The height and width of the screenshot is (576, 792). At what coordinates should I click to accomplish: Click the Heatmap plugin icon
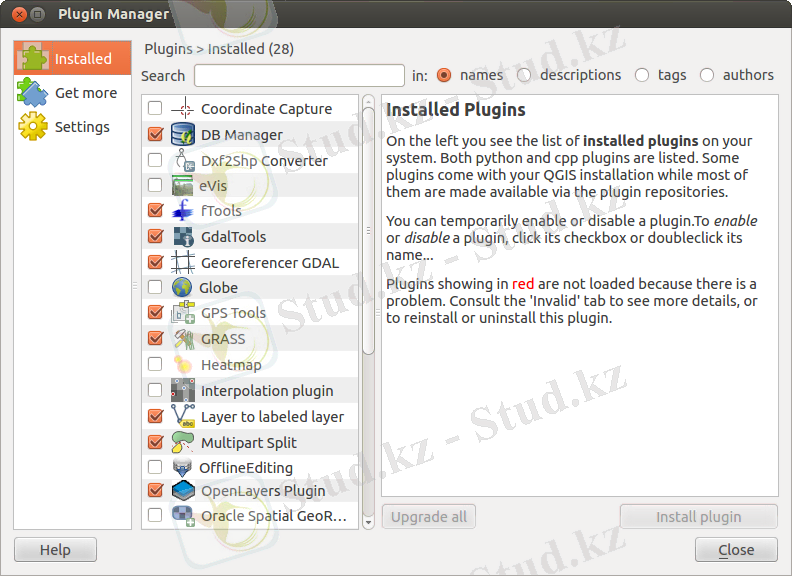[182, 364]
